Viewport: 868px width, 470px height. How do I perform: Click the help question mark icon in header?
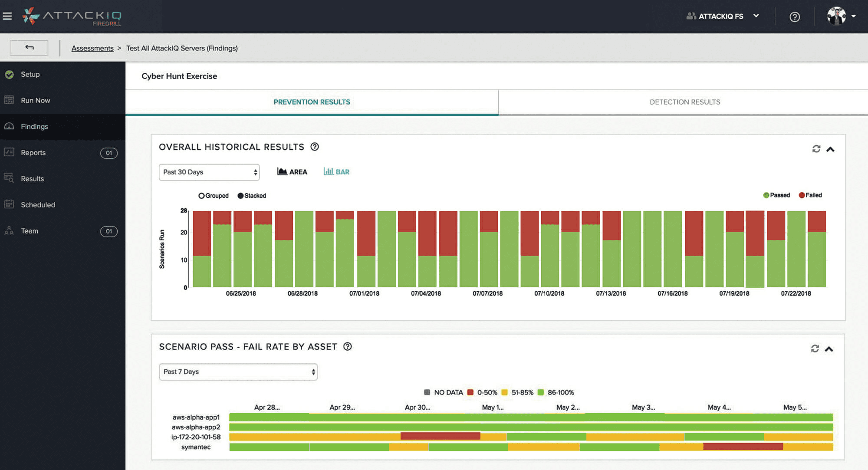point(794,17)
